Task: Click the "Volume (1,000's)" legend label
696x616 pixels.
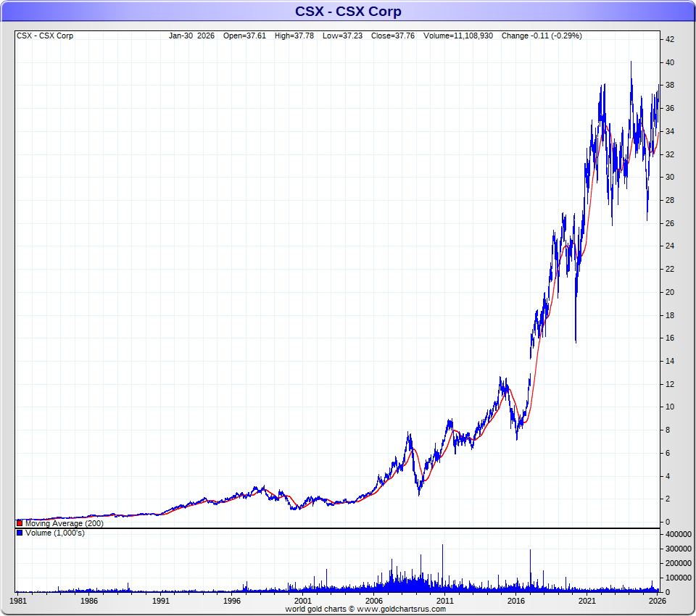Action: [55, 533]
